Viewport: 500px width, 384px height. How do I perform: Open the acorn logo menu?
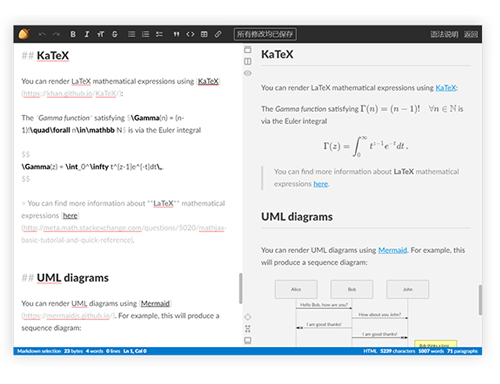click(24, 34)
